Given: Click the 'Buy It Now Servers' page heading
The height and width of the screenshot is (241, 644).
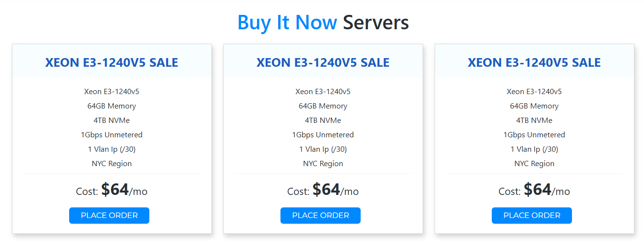Looking at the screenshot, I should (323, 23).
